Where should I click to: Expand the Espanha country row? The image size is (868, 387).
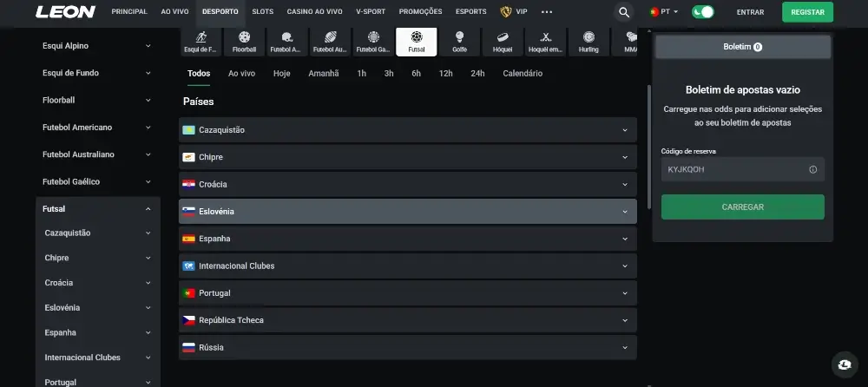pyautogui.click(x=407, y=239)
